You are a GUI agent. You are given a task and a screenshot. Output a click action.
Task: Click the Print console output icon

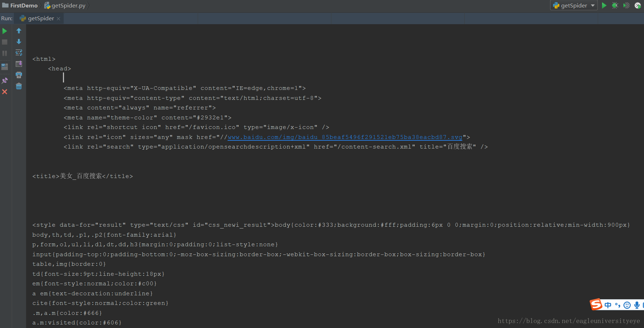coord(19,75)
